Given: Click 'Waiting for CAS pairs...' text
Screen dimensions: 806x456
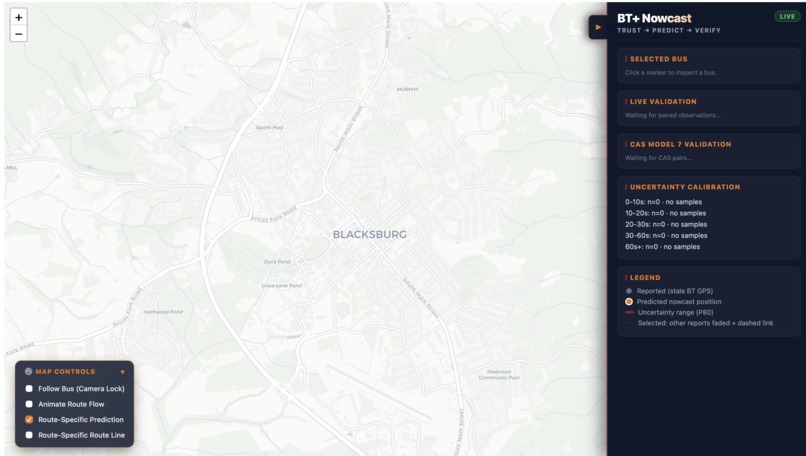Looking at the screenshot, I should click(x=658, y=158).
